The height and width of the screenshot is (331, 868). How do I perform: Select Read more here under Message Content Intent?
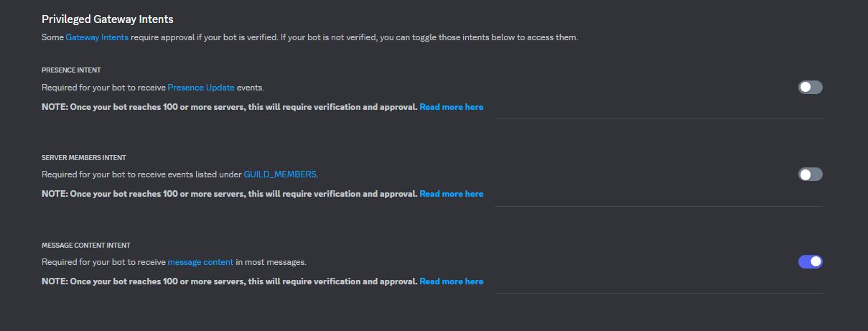[x=451, y=281]
